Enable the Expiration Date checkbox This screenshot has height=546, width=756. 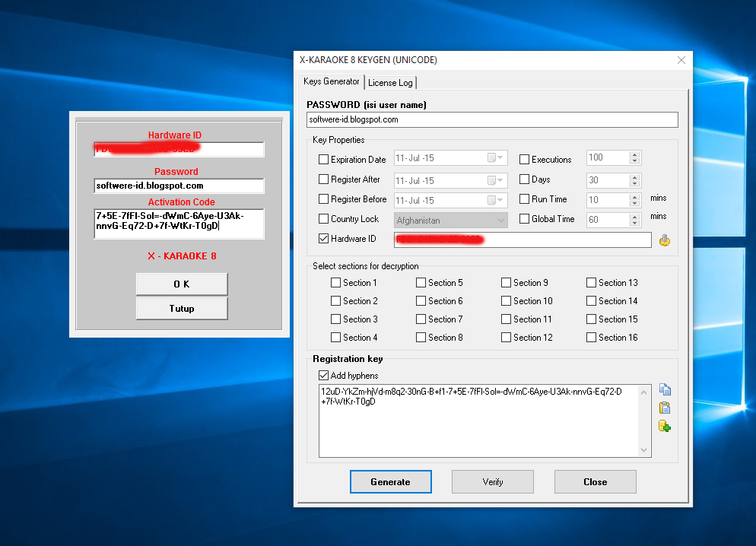click(323, 159)
